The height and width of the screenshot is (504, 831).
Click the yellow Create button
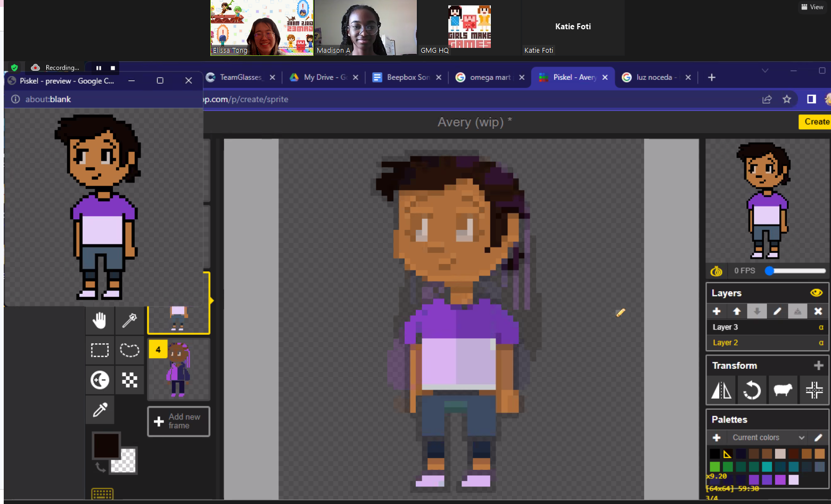815,122
